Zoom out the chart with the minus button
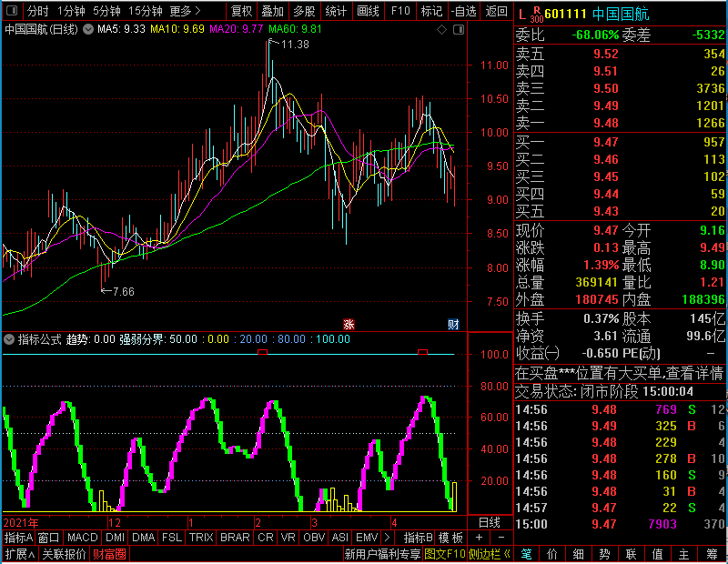 click(501, 538)
